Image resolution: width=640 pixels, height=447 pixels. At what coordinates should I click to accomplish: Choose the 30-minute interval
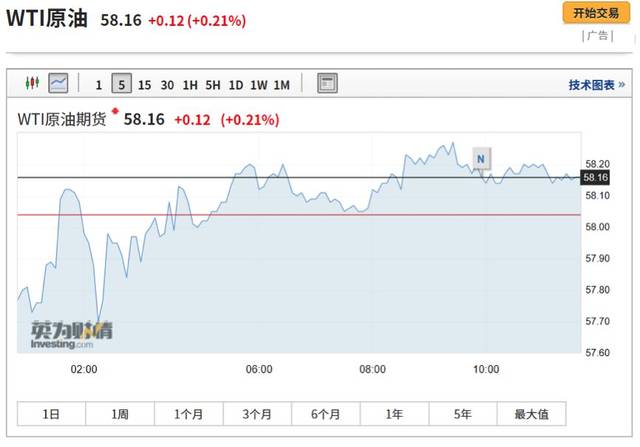point(167,85)
